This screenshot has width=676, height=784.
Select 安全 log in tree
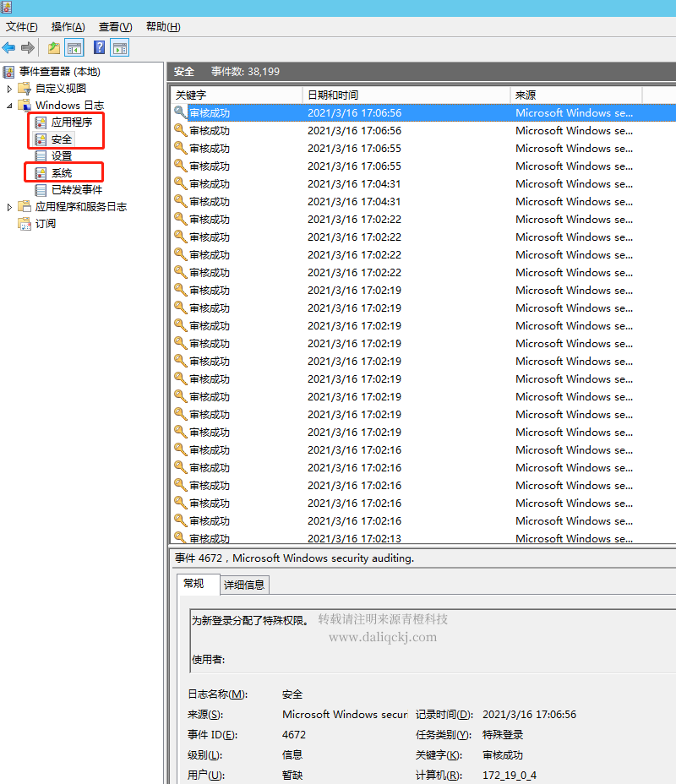pos(62,139)
